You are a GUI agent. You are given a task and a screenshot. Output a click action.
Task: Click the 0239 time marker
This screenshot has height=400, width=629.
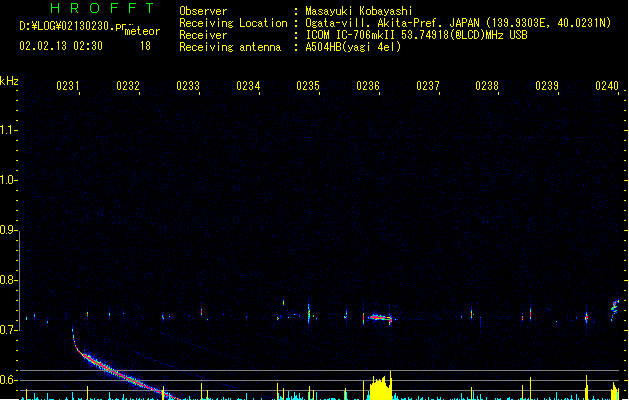pyautogui.click(x=547, y=86)
